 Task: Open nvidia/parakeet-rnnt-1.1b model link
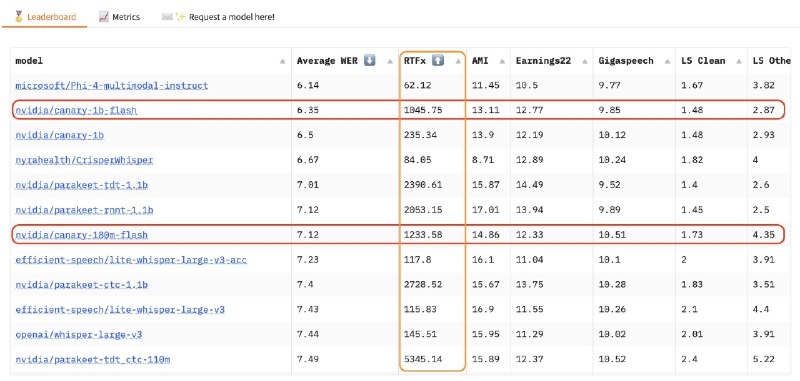(84, 210)
